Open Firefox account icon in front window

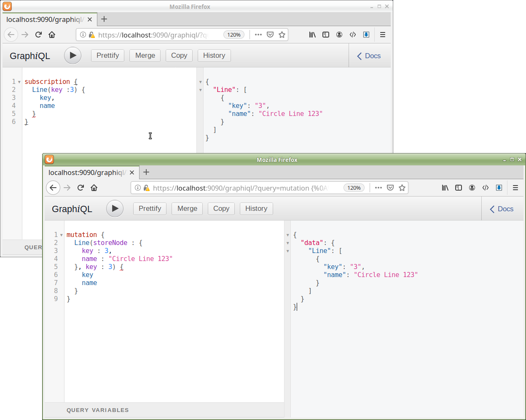pos(472,188)
